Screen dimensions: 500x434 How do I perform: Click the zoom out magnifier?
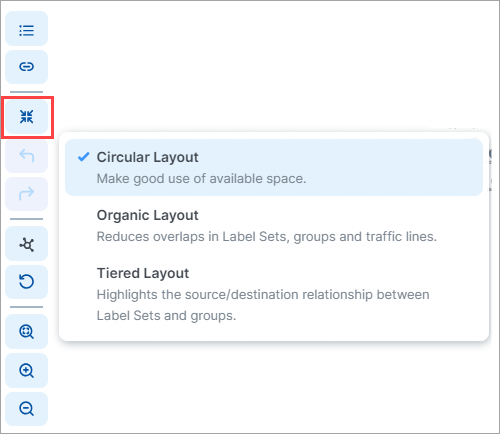pos(26,409)
